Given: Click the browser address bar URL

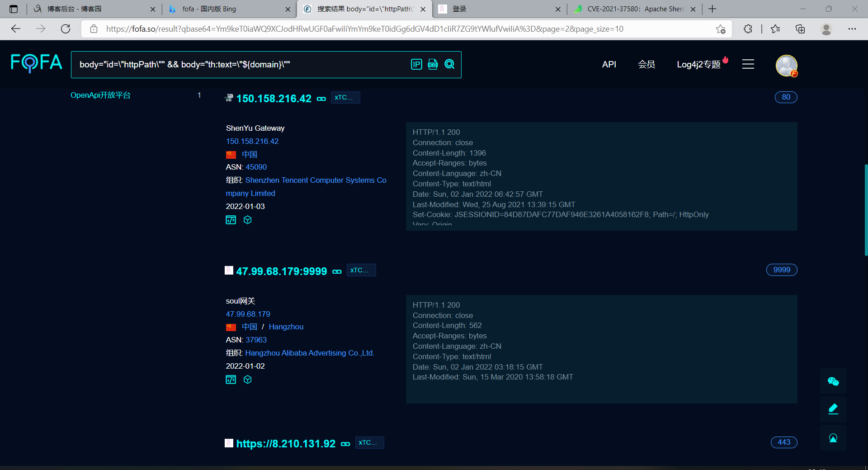Looking at the screenshot, I should 364,29.
